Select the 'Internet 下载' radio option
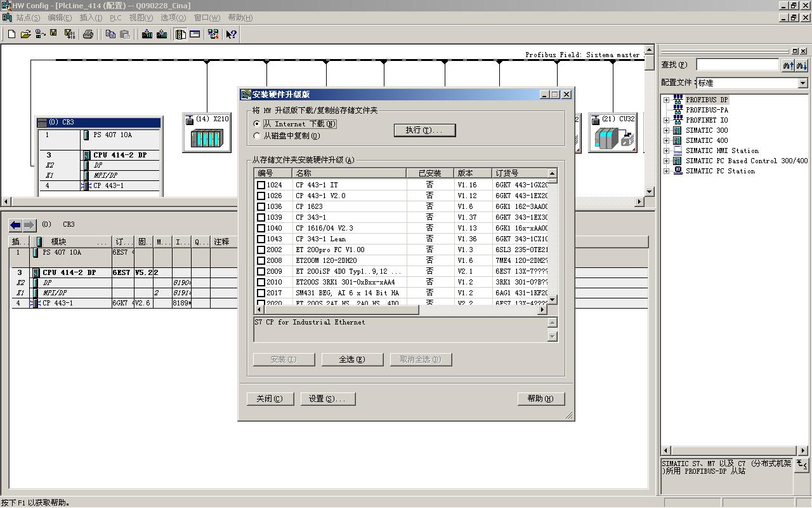The height and width of the screenshot is (508, 812). (x=257, y=124)
